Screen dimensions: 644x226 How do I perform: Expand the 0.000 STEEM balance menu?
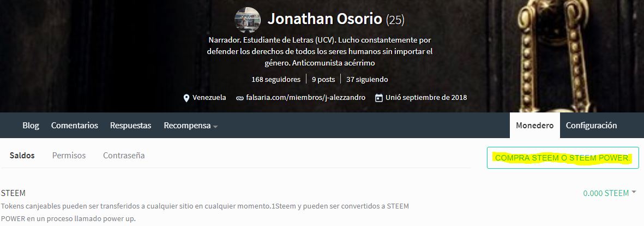pos(634,192)
